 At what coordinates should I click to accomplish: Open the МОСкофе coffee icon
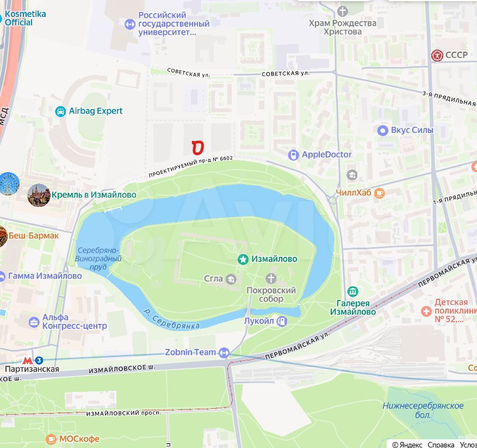coord(51,439)
